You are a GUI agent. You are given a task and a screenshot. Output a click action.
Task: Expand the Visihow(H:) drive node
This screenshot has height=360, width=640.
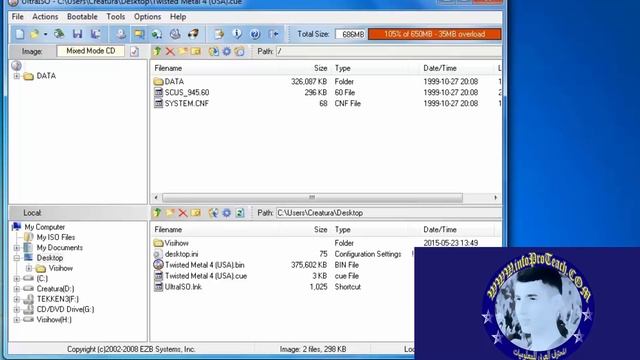(x=17, y=320)
